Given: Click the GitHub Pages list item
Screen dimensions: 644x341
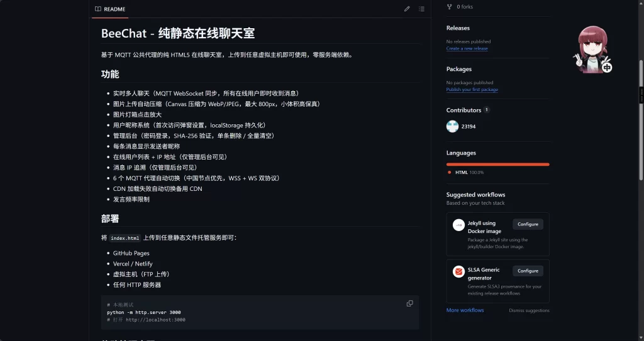Looking at the screenshot, I should click(131, 253).
